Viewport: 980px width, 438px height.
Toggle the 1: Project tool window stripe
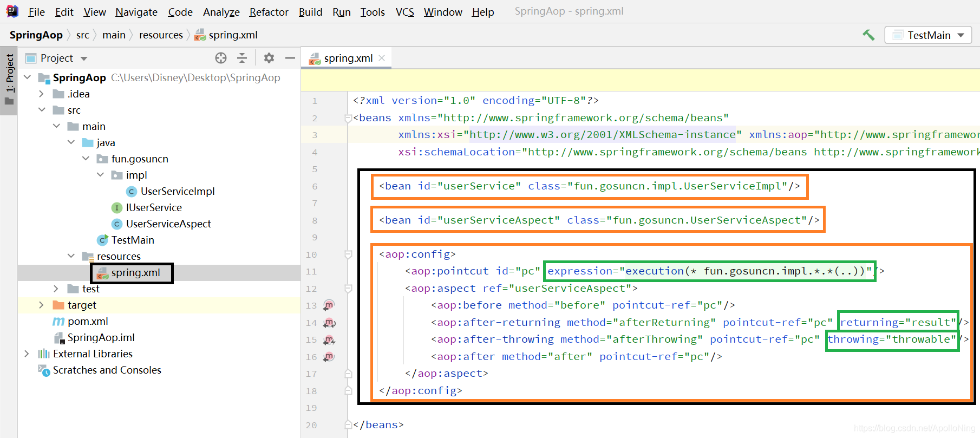(9, 80)
